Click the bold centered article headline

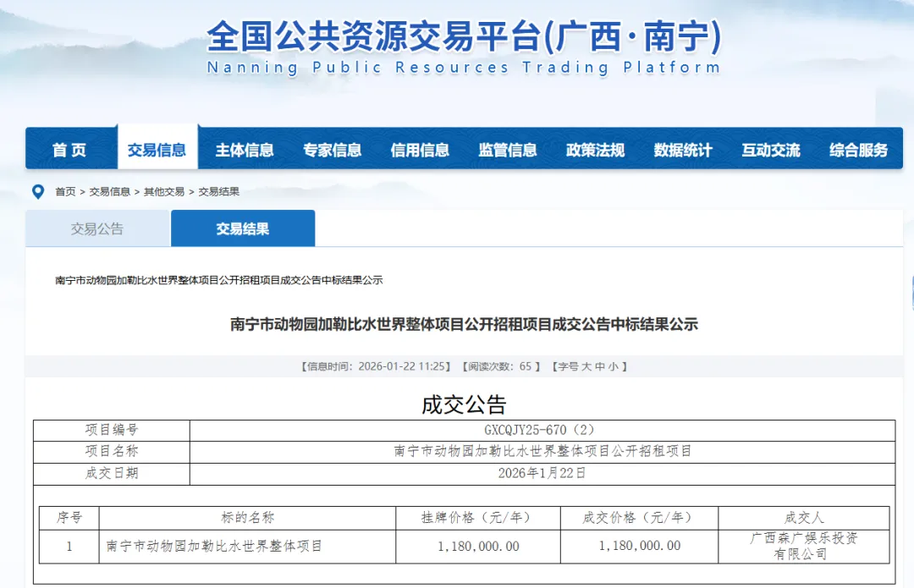pos(464,324)
